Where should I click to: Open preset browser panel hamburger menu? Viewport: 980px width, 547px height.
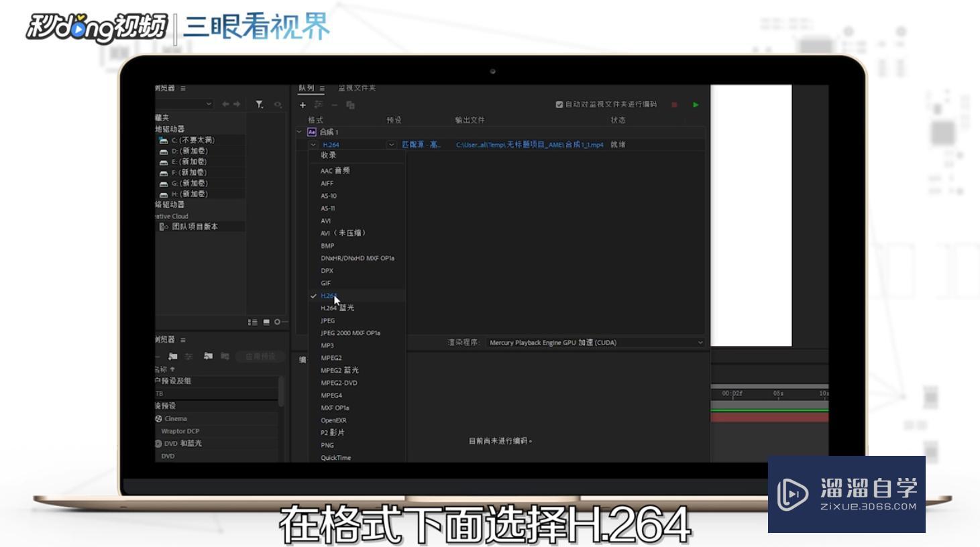click(x=182, y=340)
